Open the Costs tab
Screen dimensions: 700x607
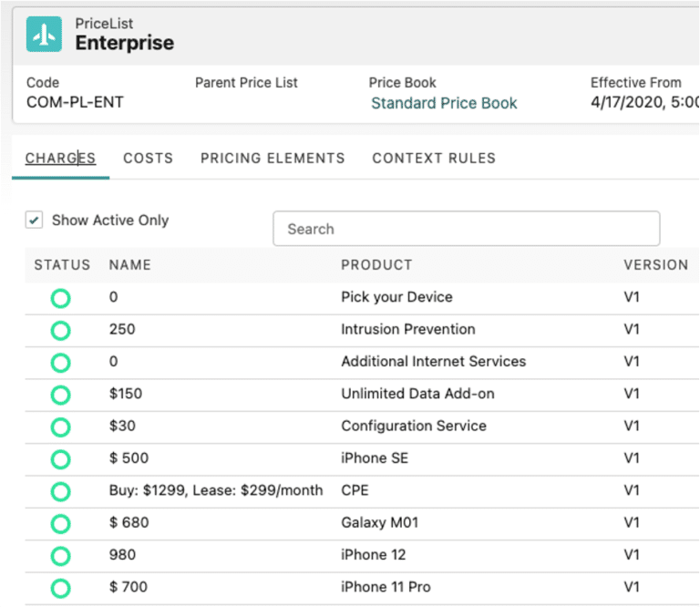[x=149, y=158]
